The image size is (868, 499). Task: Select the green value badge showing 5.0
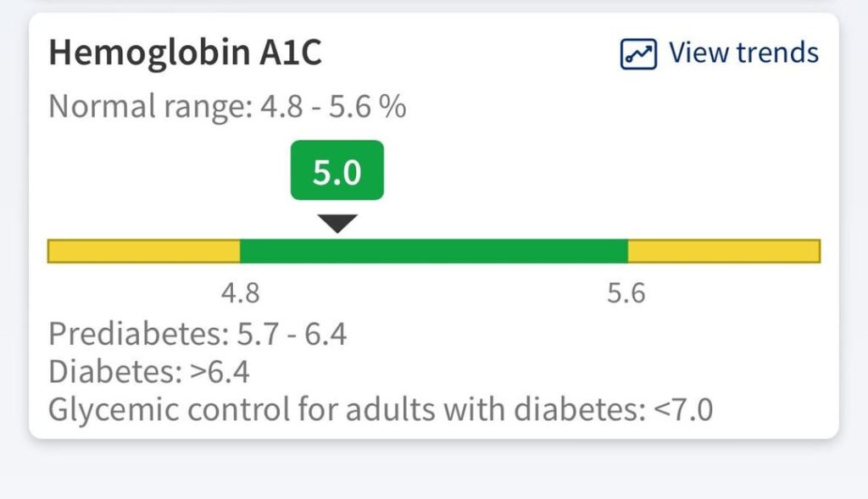point(337,169)
